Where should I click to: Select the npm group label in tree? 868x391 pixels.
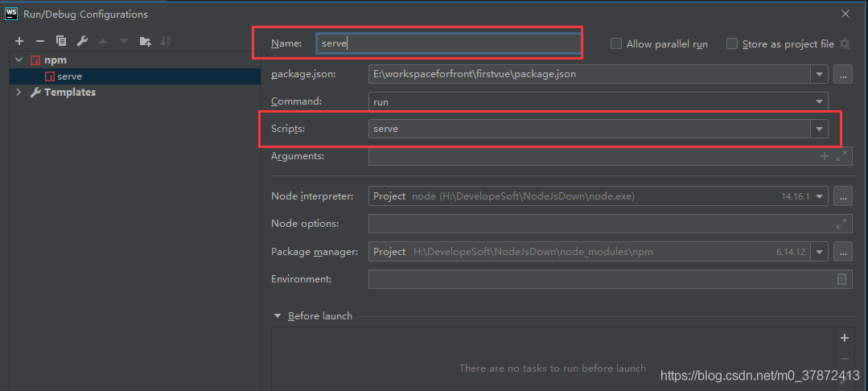click(x=56, y=60)
